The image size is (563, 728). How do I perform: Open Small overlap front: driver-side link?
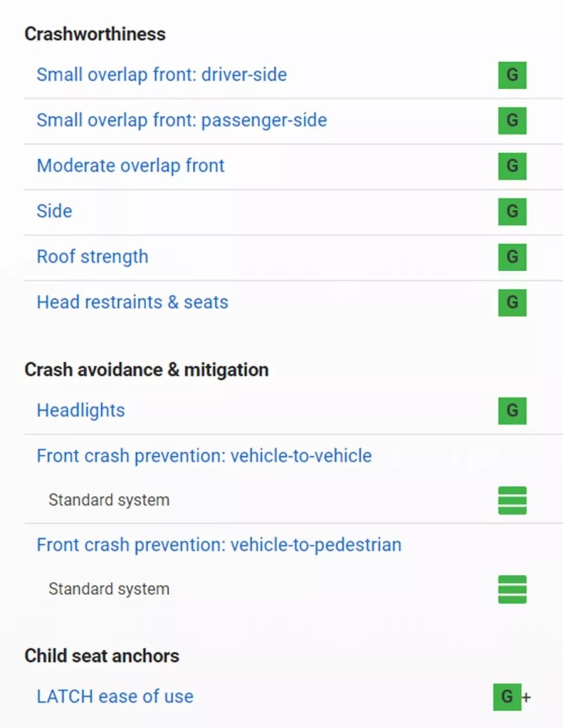pyautogui.click(x=161, y=75)
